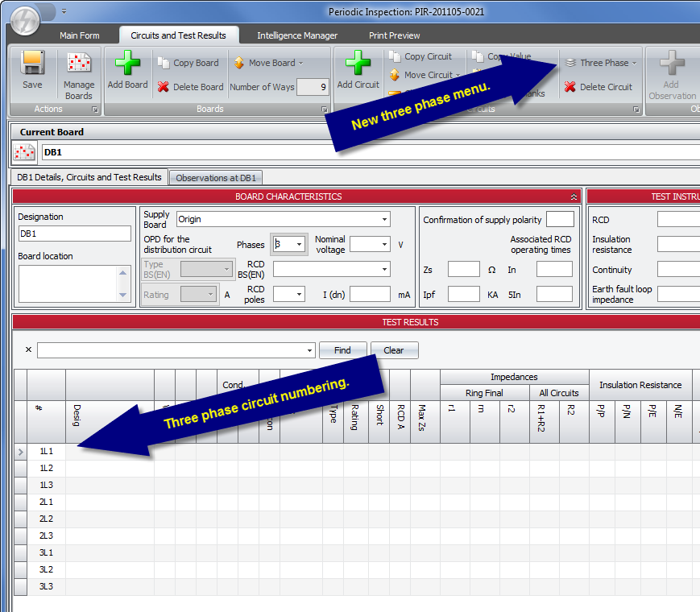The height and width of the screenshot is (612, 700).
Task: Switch to the Intelligence Manager tab
Action: (297, 35)
